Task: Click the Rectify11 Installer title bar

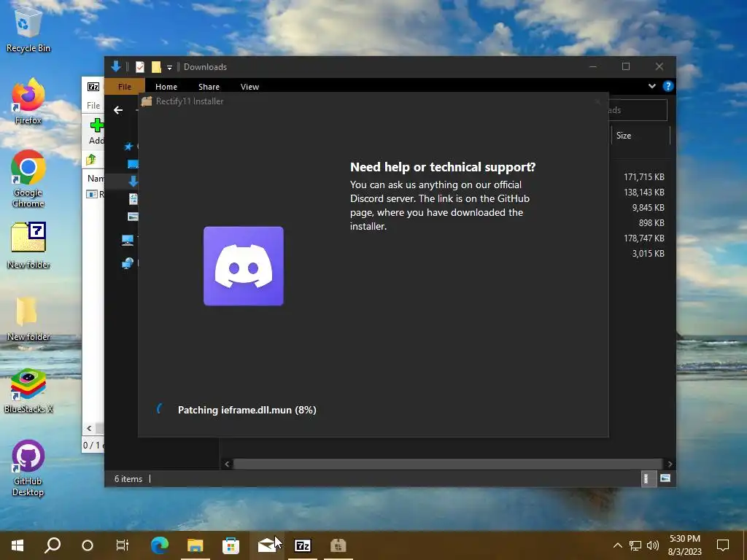Action: (x=373, y=101)
